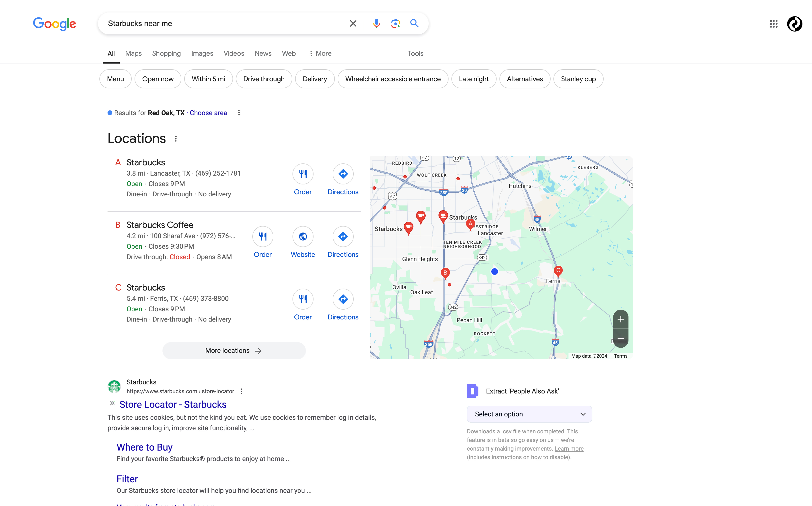
Task: Click map pin A near Lancaster
Action: click(470, 225)
